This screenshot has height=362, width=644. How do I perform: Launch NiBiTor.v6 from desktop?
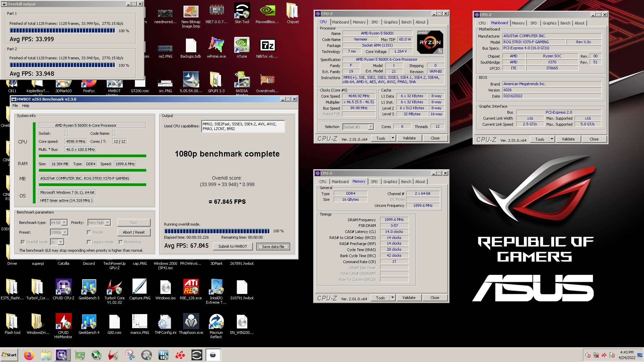267,48
